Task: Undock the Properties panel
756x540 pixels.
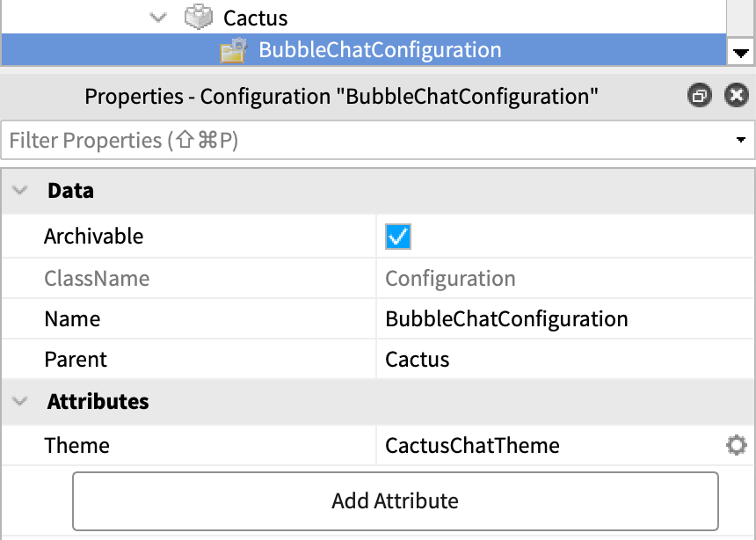Action: point(700,96)
